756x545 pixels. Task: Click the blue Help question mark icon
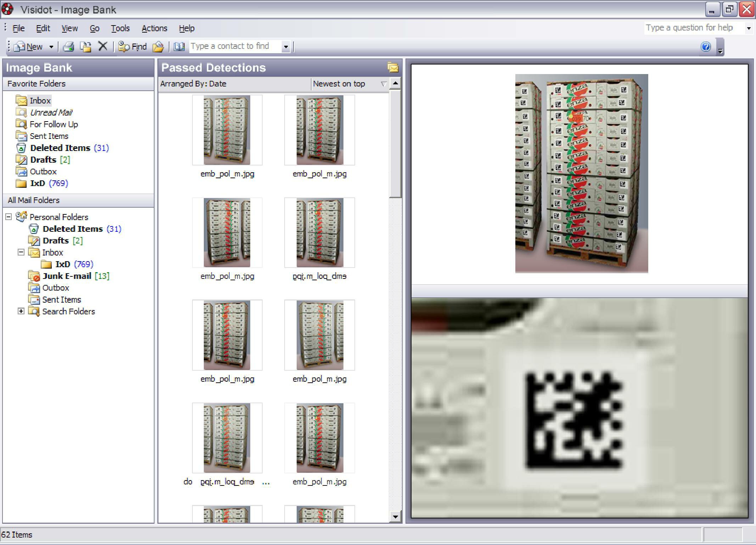point(705,46)
